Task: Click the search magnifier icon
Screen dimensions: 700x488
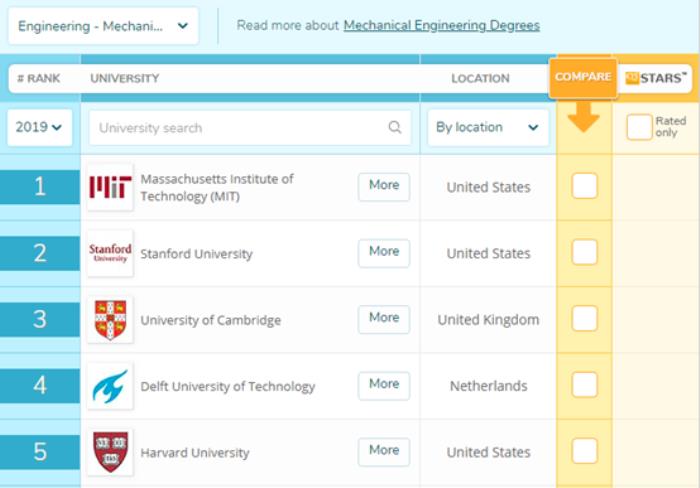Action: coord(395,128)
